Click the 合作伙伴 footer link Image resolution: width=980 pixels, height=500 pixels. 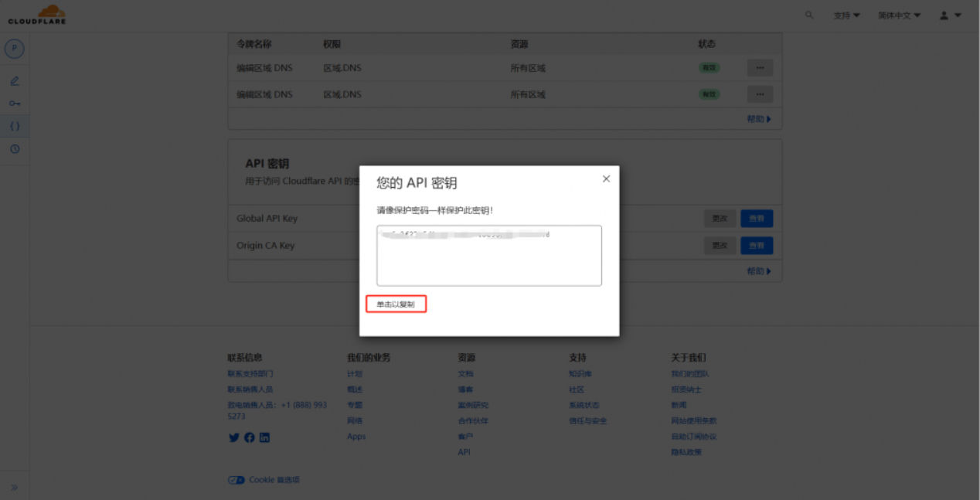coord(473,421)
